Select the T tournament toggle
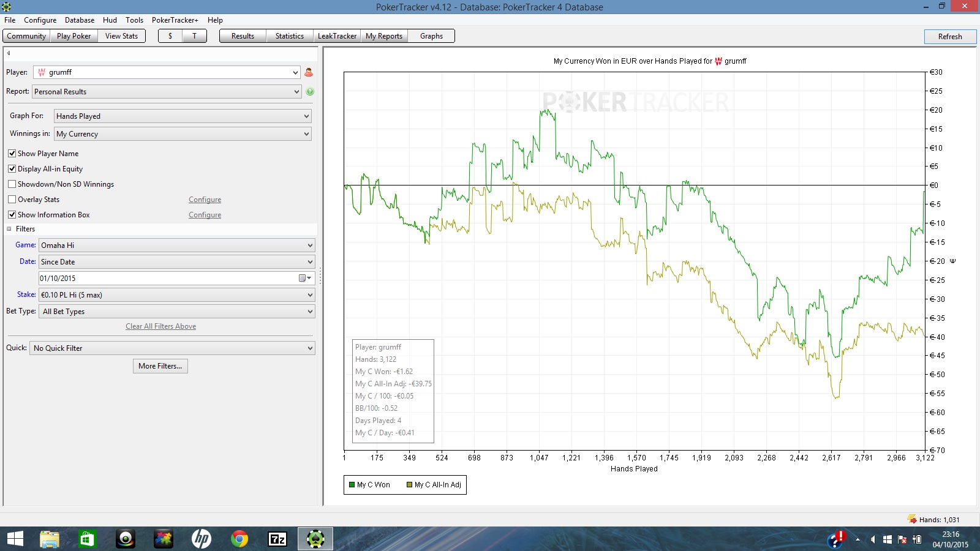Screen dimensions: 980x551 coord(194,36)
